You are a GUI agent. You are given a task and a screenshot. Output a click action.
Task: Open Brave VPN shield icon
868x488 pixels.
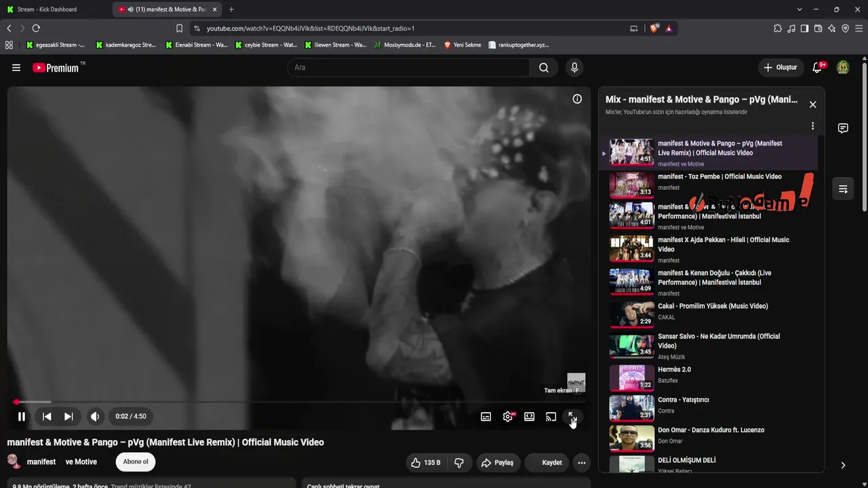click(845, 28)
